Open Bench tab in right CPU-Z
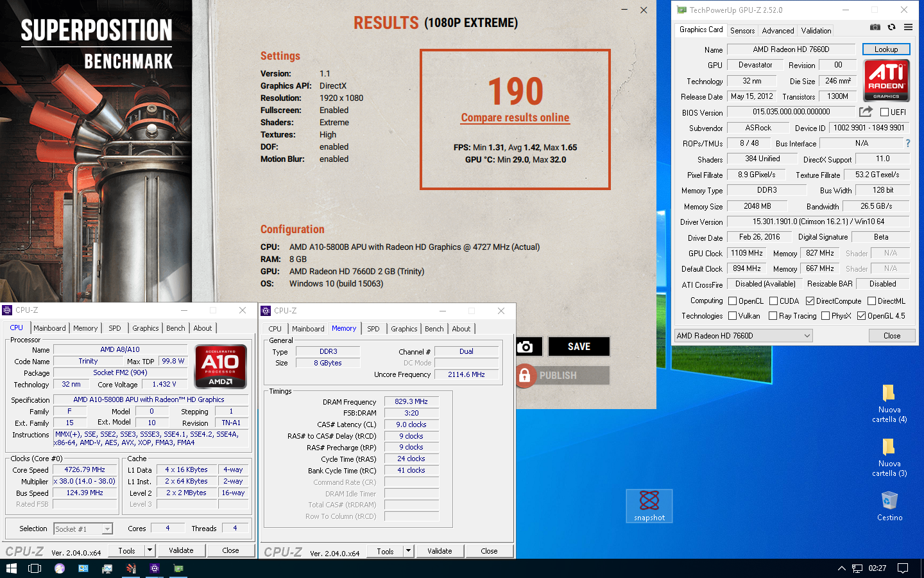Viewport: 924px width, 578px height. (x=434, y=329)
